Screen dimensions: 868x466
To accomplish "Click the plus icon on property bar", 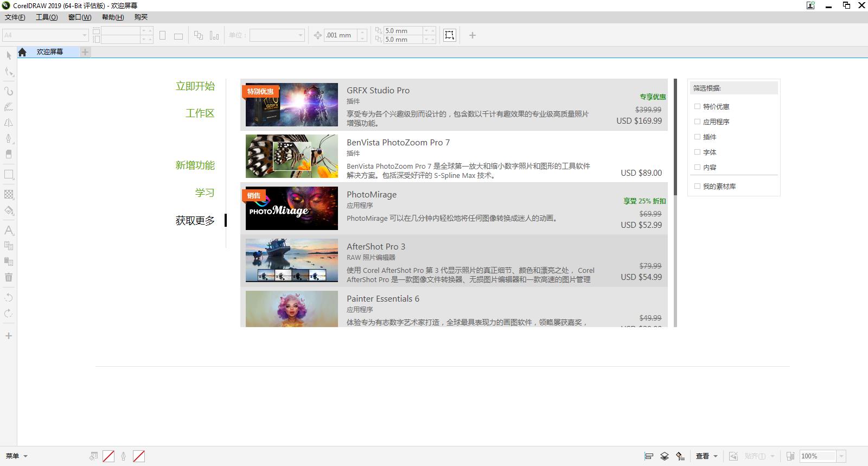I will pos(472,35).
